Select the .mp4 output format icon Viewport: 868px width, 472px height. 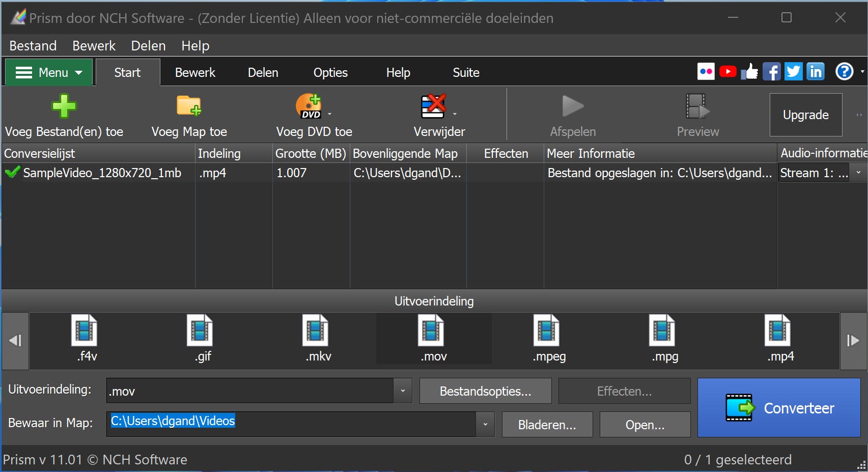point(778,330)
